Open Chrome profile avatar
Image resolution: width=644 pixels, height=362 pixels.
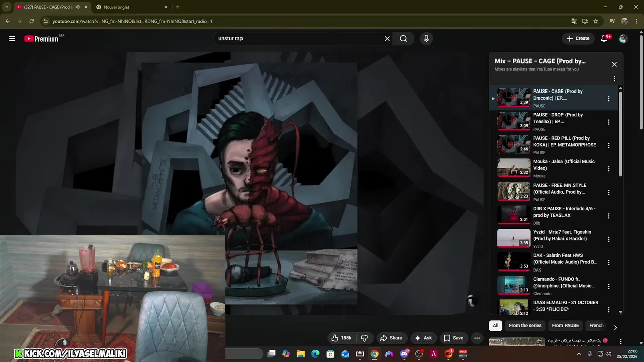624,21
